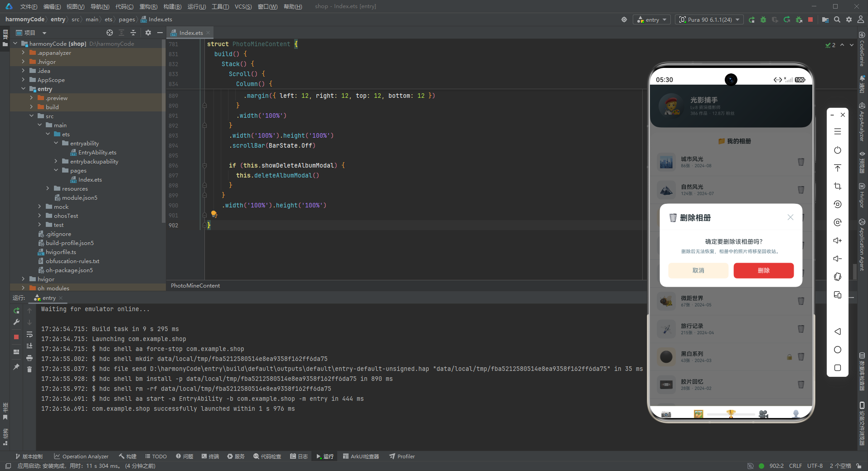Delete the 城市风光 album via trash icon
Screen dimensions: 868x471
801,162
